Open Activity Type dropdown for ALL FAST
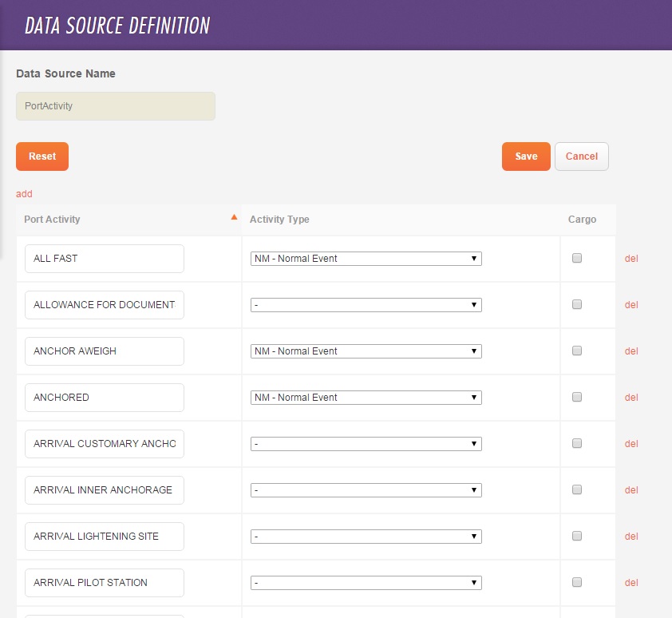Screen dimensions: 672x618 tap(366, 259)
